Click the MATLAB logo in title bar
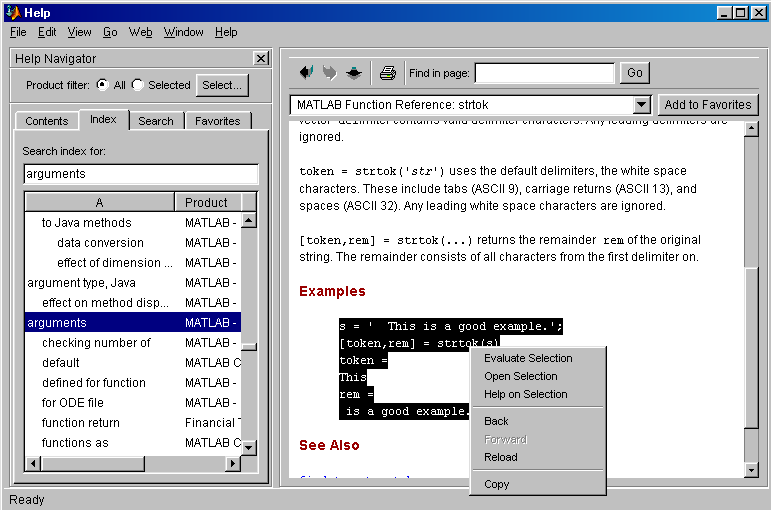The width and height of the screenshot is (771, 510). tap(13, 12)
